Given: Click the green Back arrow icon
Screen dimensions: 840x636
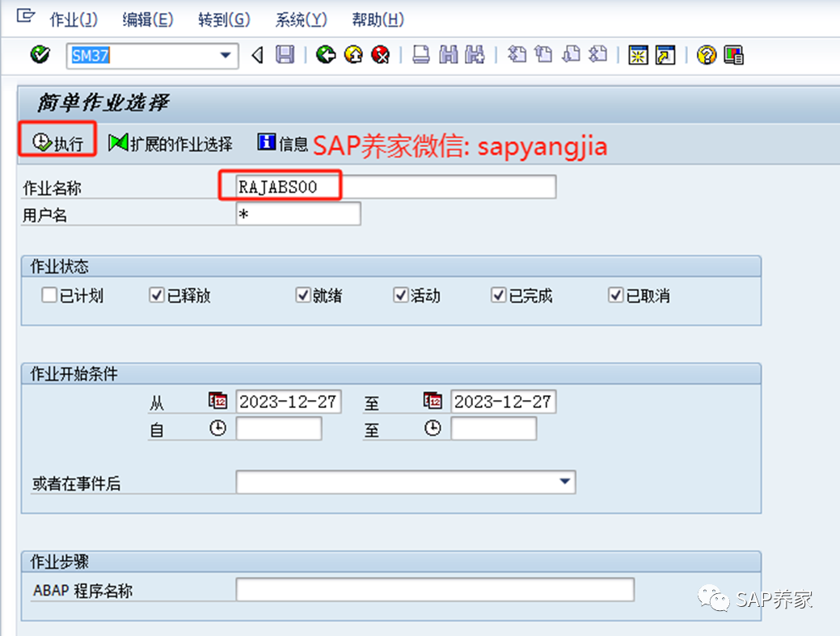Looking at the screenshot, I should coord(326,55).
